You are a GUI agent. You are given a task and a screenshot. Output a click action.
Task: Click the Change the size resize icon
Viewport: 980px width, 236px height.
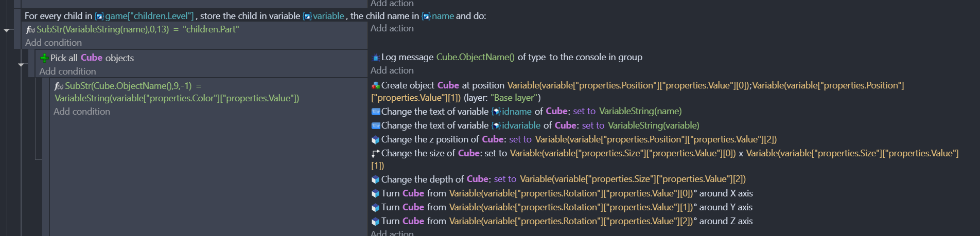(376, 153)
